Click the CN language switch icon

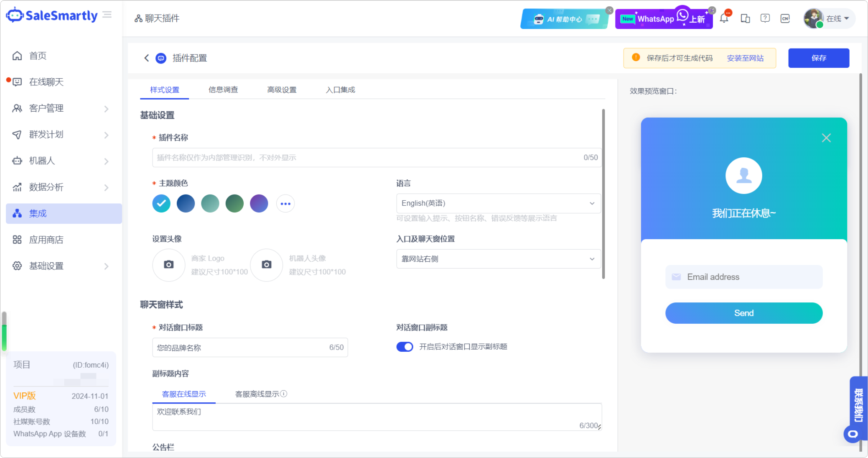pyautogui.click(x=785, y=18)
